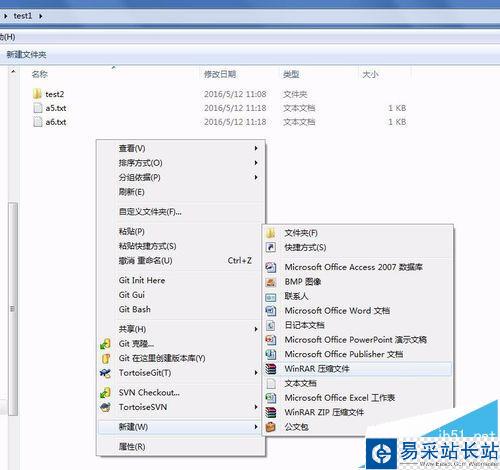500x470 pixels.
Task: Click the Publisher 文档 icon
Action: point(271,354)
